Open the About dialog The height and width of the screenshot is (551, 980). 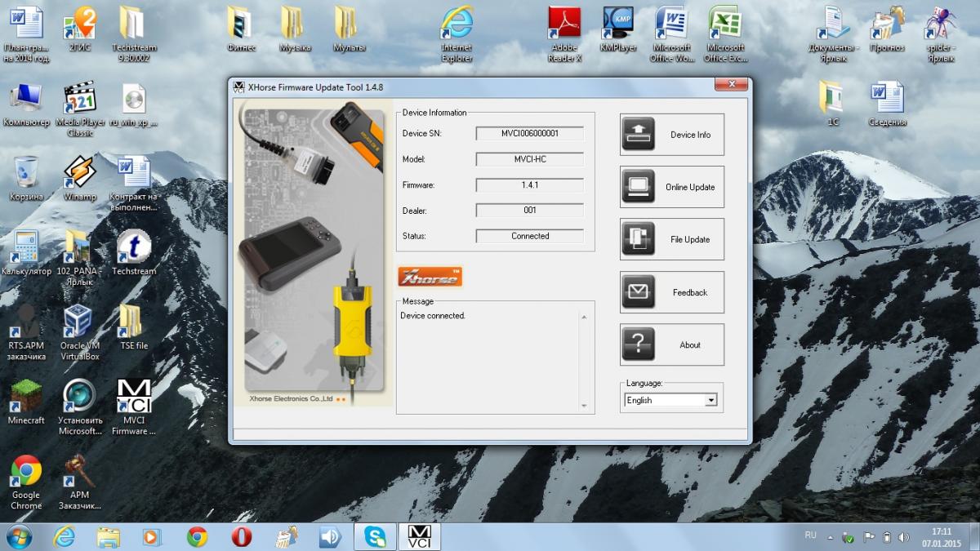pos(671,344)
